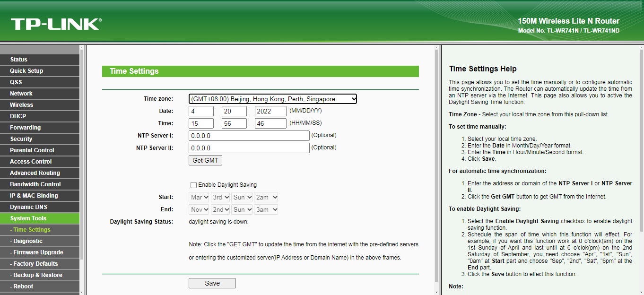This screenshot has width=644, height=295.
Task: Go to the Wireless menu section
Action: [x=22, y=105]
